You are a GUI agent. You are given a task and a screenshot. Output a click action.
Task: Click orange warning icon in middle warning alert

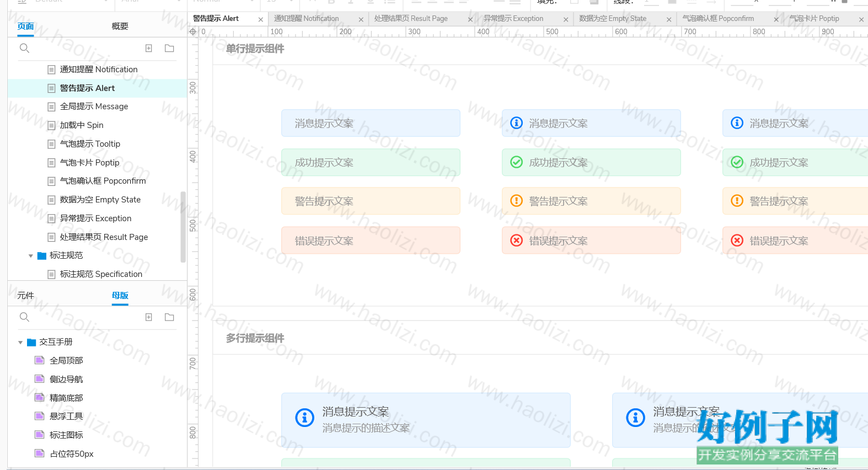(x=516, y=200)
